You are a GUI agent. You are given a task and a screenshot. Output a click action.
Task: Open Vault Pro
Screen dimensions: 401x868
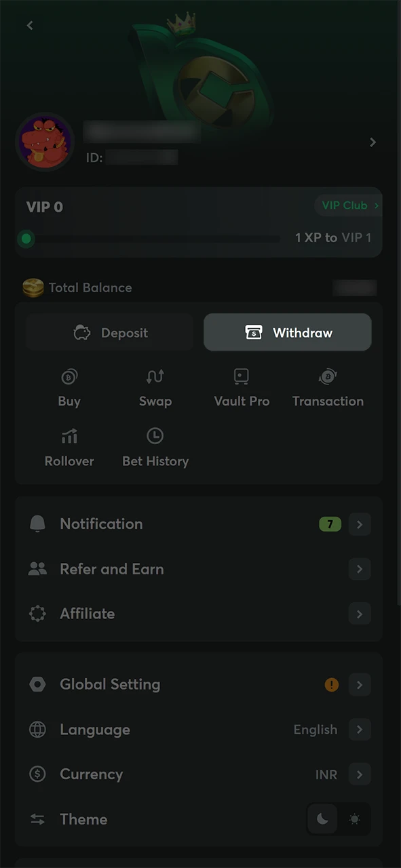242,377
